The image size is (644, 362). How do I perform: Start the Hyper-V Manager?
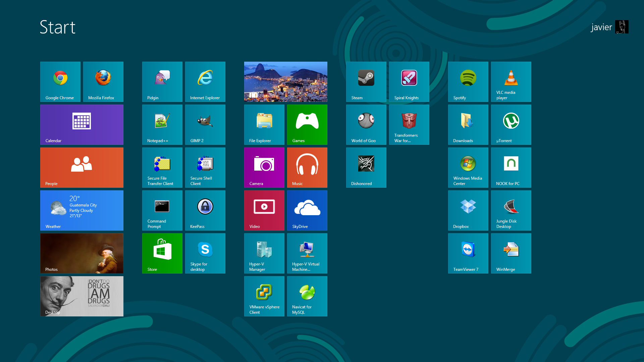coord(264,253)
